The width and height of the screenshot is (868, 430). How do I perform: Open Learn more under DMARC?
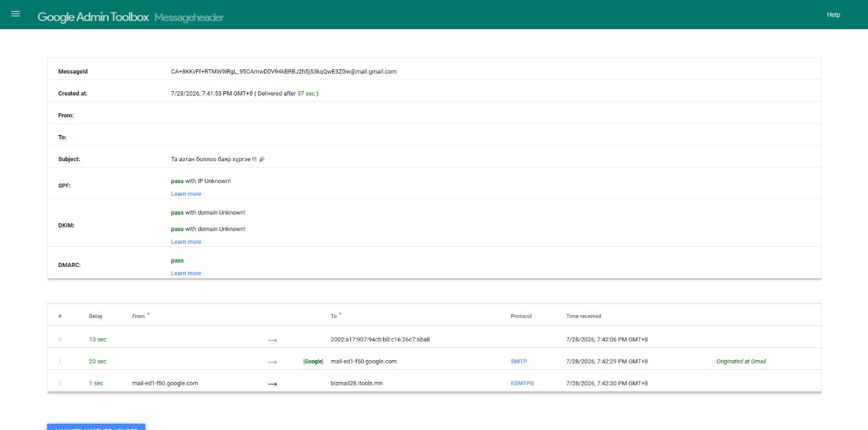pos(186,274)
